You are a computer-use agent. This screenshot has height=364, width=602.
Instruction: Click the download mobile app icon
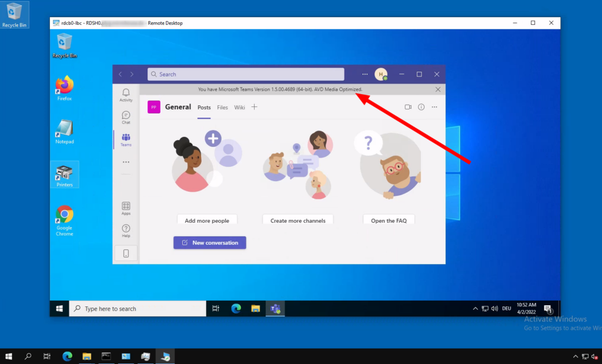pos(126,253)
